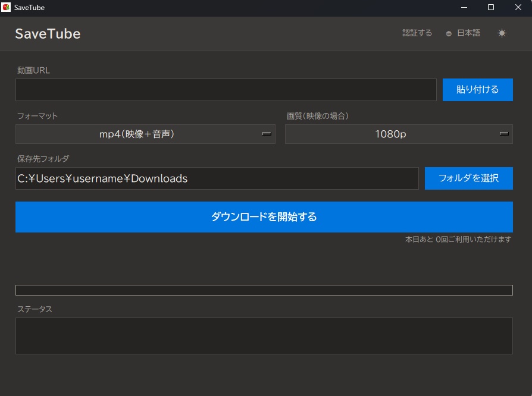Screen dimensions: 532x396
Task: Click the SaveTube app icon in the title bar
Action: [x=7, y=7]
